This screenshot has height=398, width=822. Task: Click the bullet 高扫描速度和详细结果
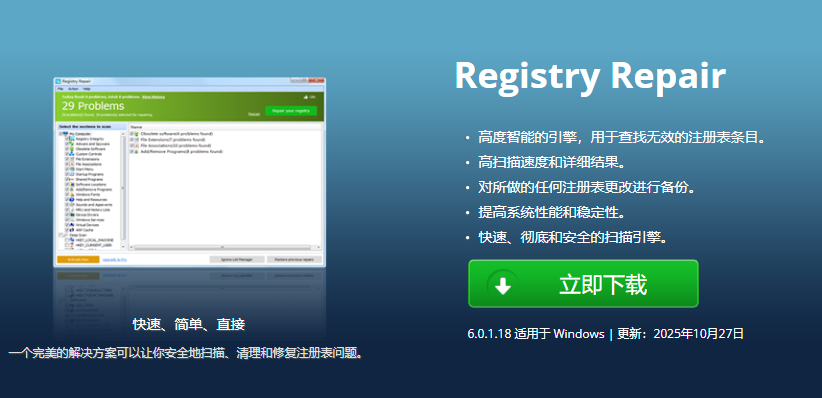tap(552, 163)
